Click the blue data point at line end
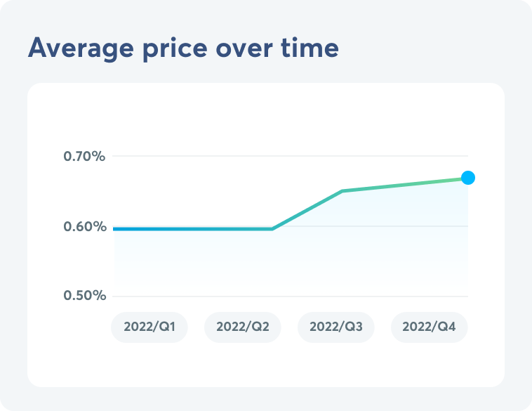 tap(467, 178)
